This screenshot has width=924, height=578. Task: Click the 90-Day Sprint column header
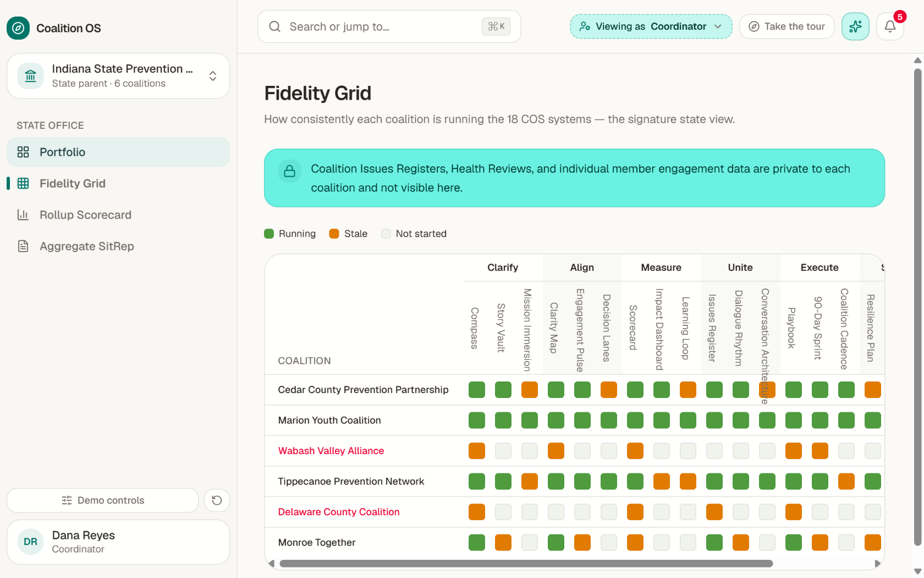point(818,328)
